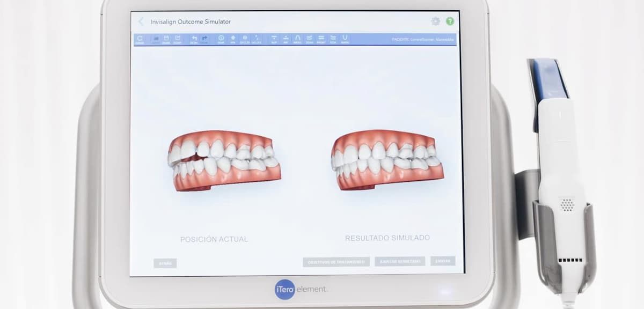
Task: Select the Posición Actual teeth model
Action: click(224, 161)
